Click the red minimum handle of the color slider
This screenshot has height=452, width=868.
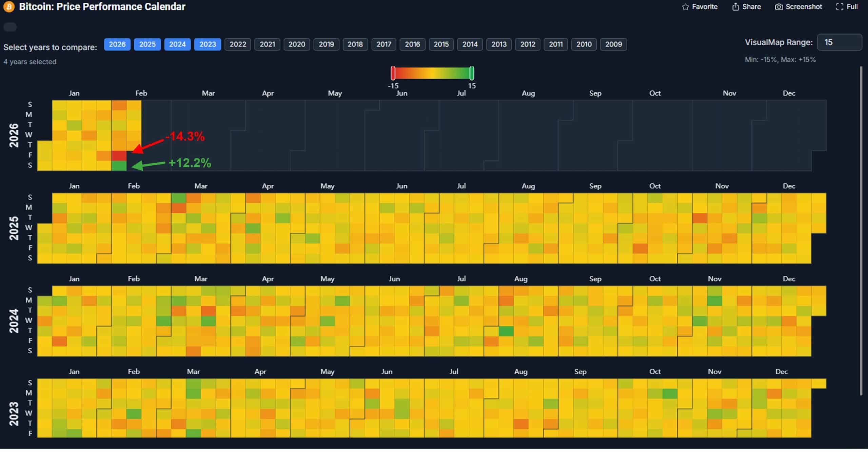pyautogui.click(x=393, y=73)
